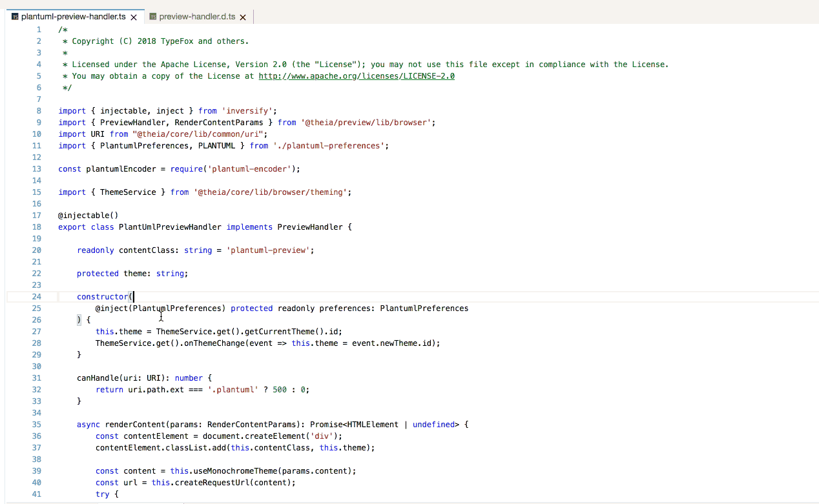Click the "@theia/core/lib/common/uri" import path

click(x=198, y=134)
